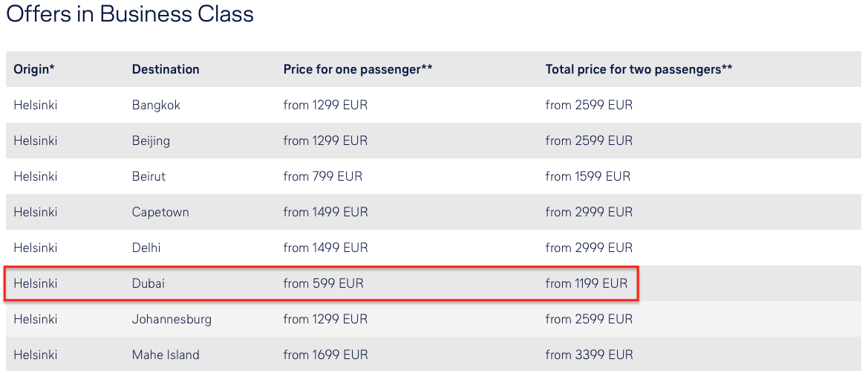The width and height of the screenshot is (868, 371).
Task: Click the Destination column header
Action: pos(166,69)
